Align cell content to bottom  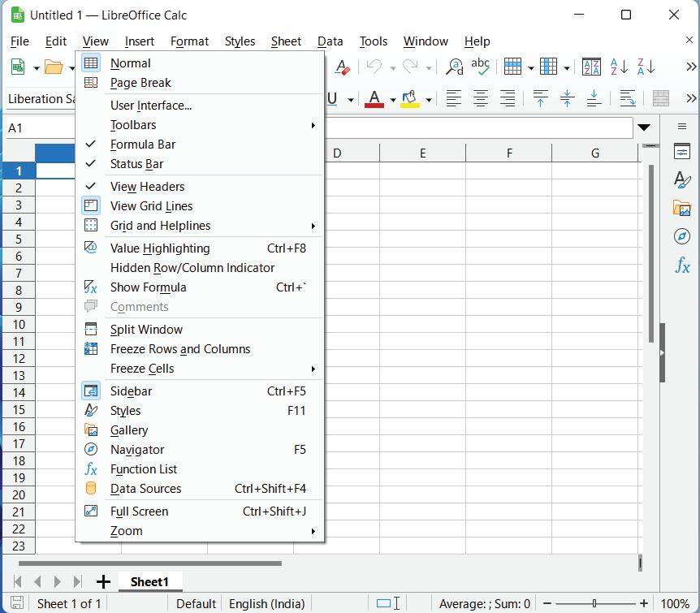(594, 98)
